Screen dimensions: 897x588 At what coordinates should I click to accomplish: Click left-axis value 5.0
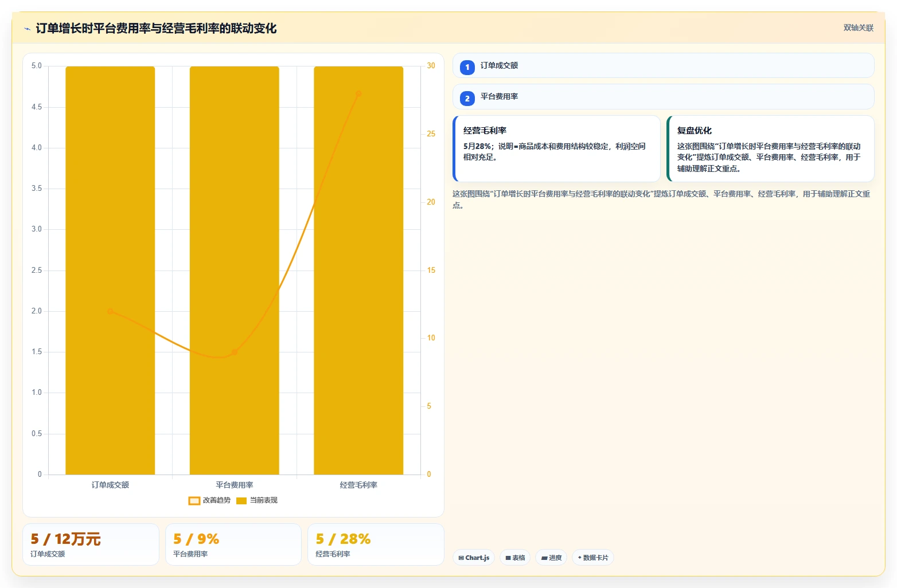(x=37, y=66)
